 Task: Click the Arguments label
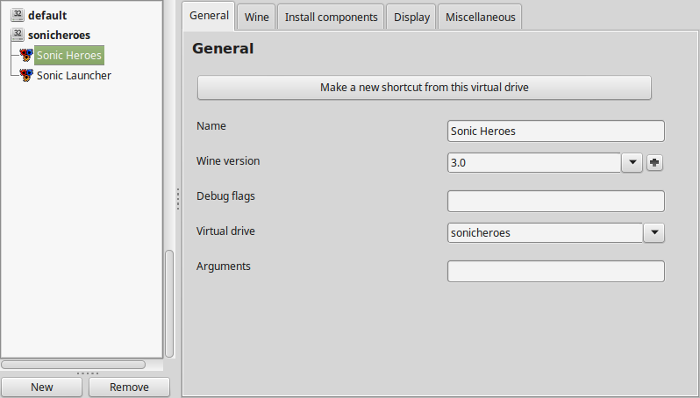click(x=223, y=266)
